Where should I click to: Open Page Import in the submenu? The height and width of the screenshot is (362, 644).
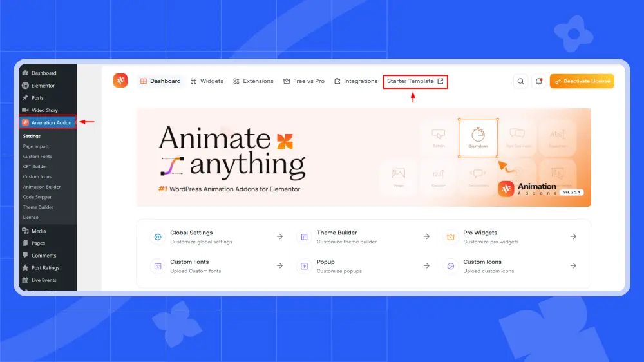tap(36, 146)
